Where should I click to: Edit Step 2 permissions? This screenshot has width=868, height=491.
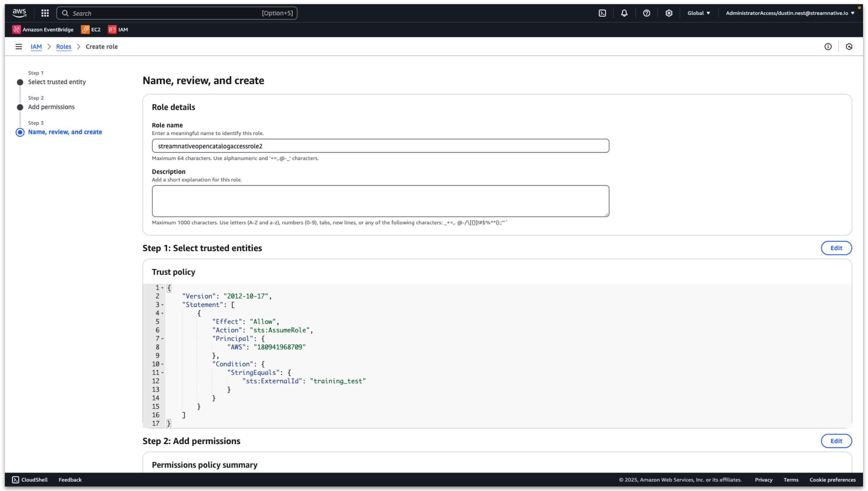tap(836, 441)
